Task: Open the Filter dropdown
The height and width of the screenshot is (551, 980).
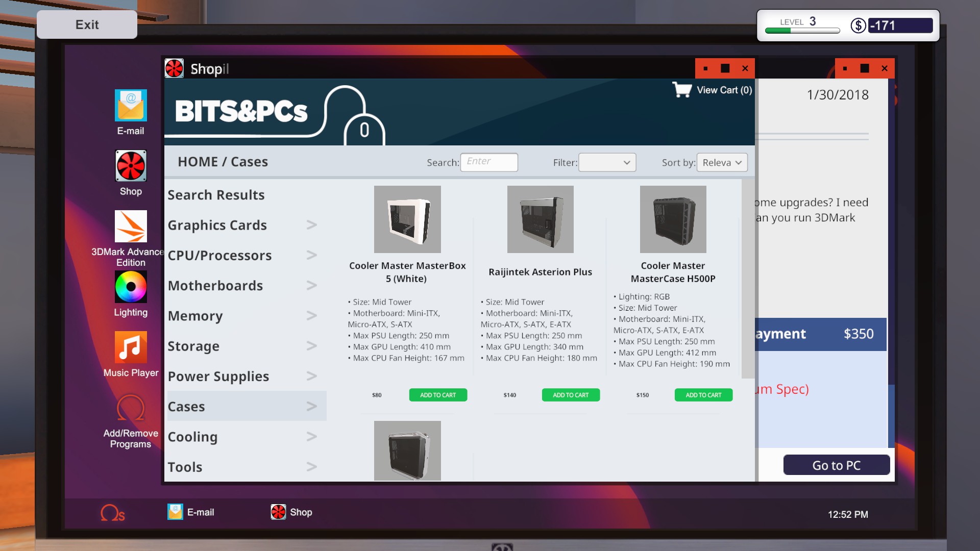Action: click(x=607, y=162)
